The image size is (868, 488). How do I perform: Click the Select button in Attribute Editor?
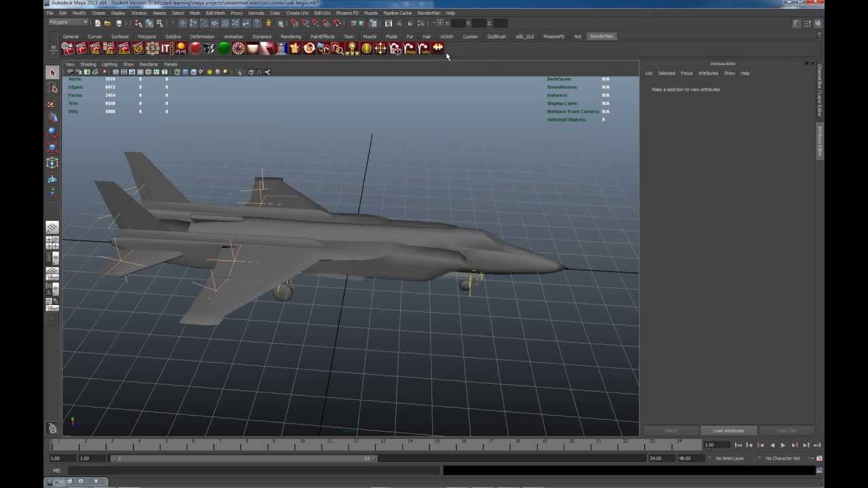coord(671,430)
